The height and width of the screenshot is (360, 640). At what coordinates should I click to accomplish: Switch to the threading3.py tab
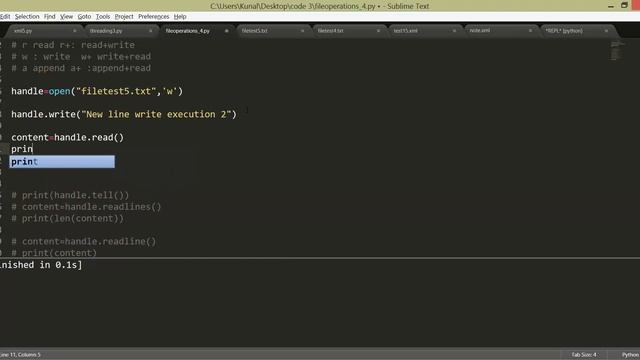click(106, 31)
